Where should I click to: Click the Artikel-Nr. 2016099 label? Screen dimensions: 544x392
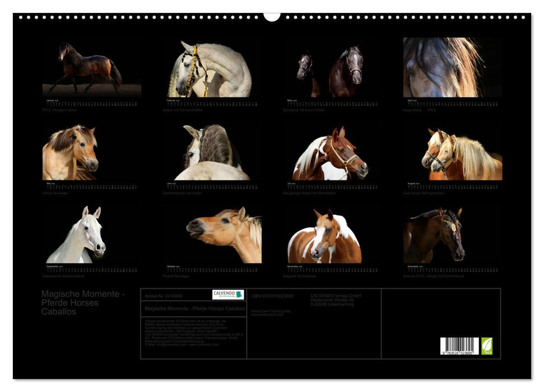(164, 296)
